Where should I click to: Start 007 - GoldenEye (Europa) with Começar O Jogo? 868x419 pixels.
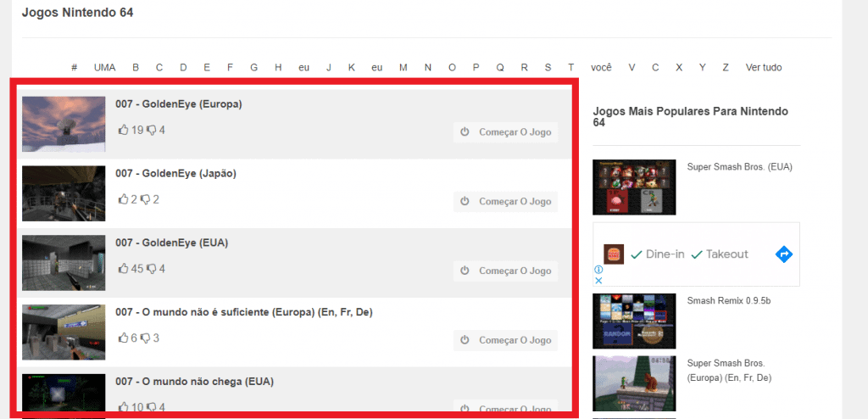pos(505,132)
